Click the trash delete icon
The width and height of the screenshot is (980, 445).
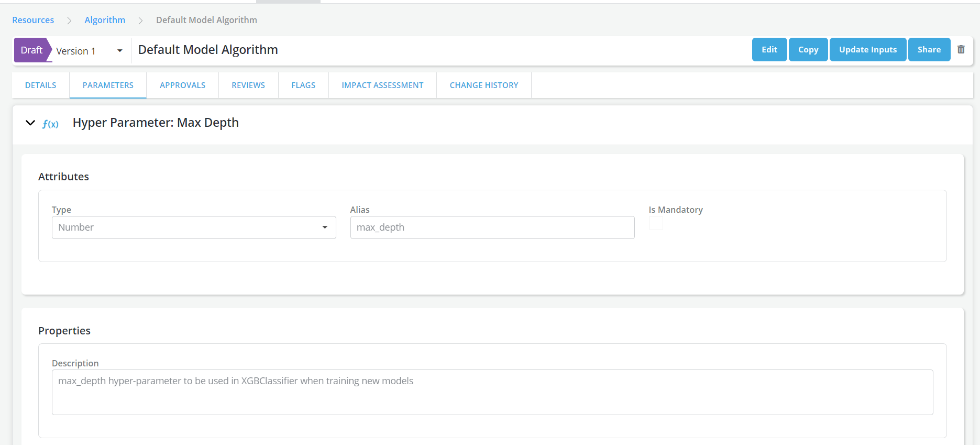coord(961,49)
